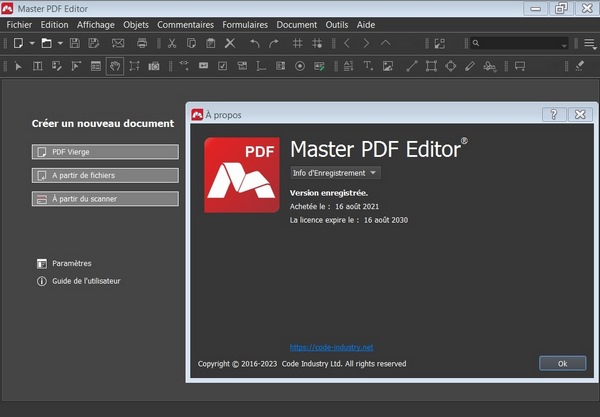This screenshot has width=600, height=417.
Task: Click the PDF Vierge button
Action: pyautogui.click(x=105, y=152)
